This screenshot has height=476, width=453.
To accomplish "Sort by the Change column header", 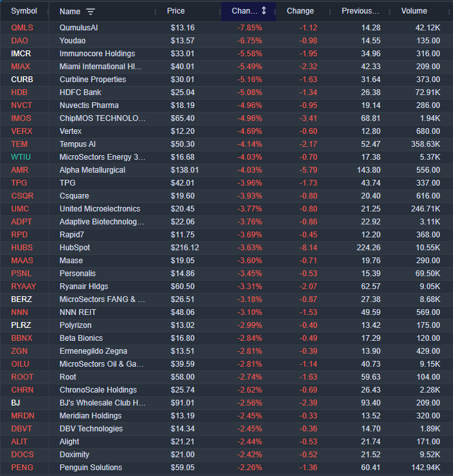I will [x=300, y=11].
